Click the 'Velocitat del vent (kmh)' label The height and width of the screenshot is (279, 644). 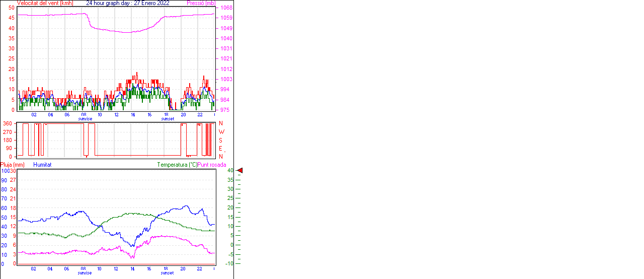(x=45, y=3)
